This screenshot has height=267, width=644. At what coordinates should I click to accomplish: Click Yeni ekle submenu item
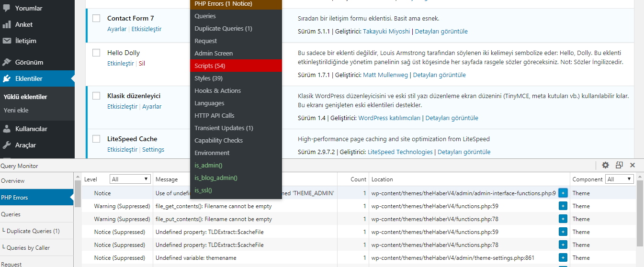point(16,110)
